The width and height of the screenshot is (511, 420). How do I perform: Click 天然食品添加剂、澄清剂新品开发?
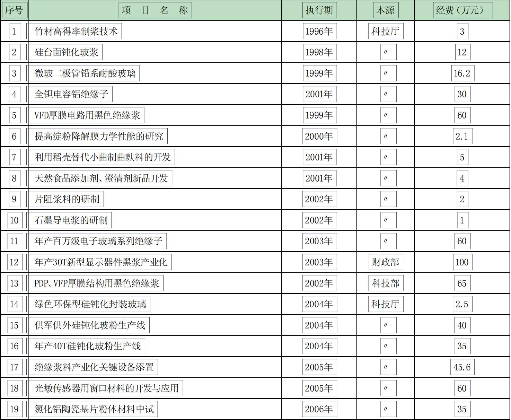[100, 178]
